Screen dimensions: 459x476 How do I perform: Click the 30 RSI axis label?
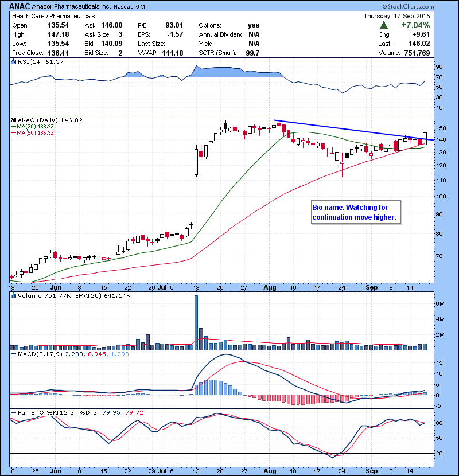coord(439,97)
